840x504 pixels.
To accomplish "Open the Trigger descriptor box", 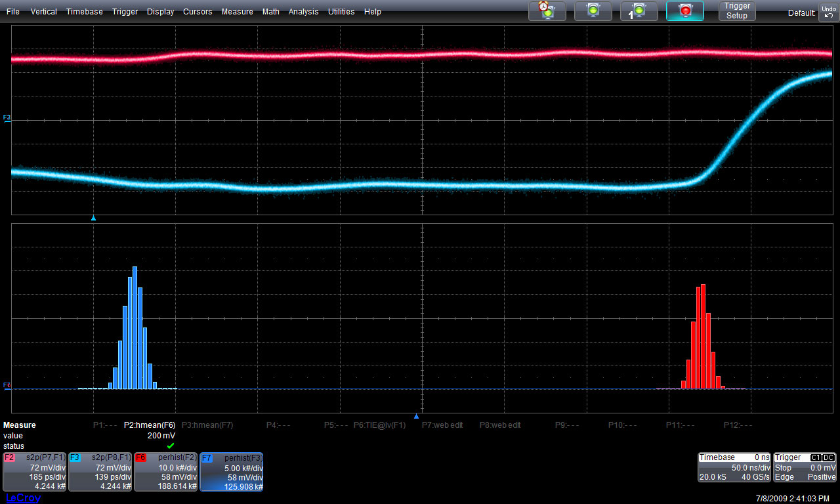I will pyautogui.click(x=805, y=467).
